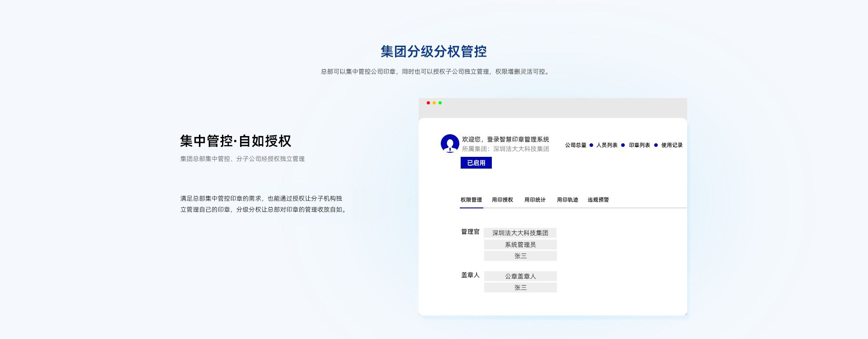Select the 系统管理员 entry
Viewport: 868px width, 339px height.
coord(520,245)
